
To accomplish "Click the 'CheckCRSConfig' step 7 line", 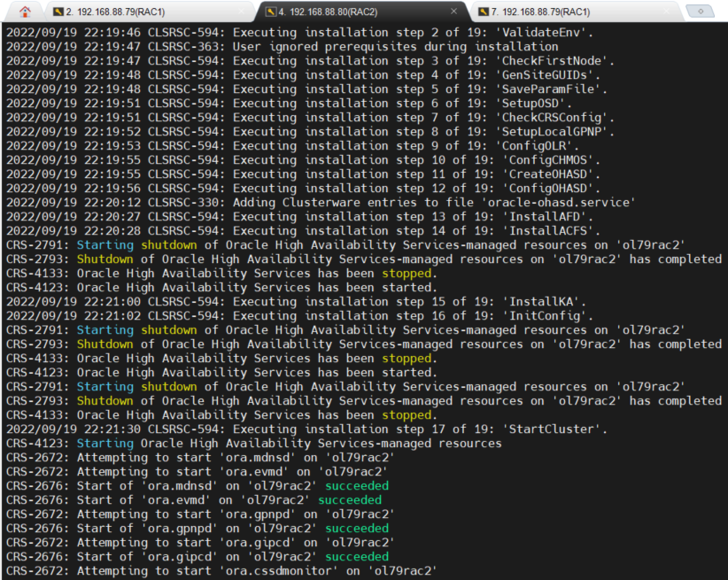I will click(311, 118).
